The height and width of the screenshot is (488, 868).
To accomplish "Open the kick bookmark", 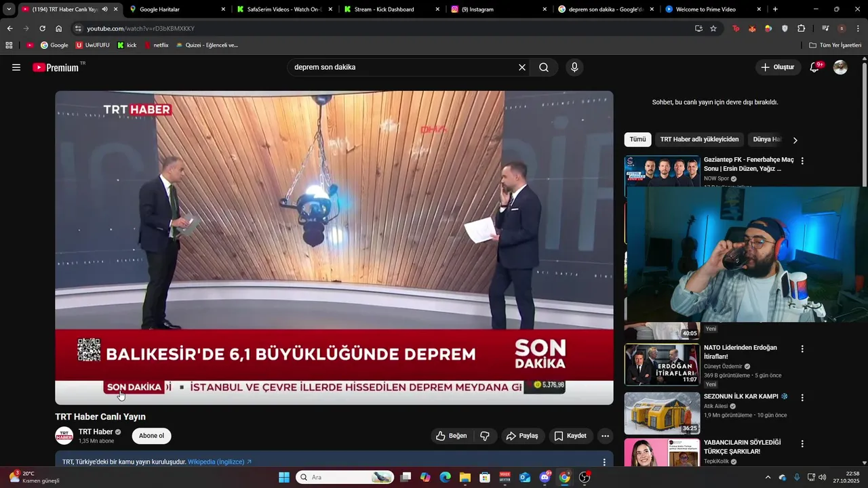I will tap(127, 45).
